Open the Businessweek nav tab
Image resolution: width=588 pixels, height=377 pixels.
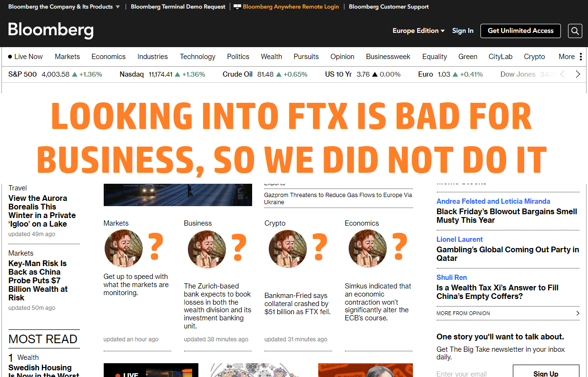tap(388, 57)
